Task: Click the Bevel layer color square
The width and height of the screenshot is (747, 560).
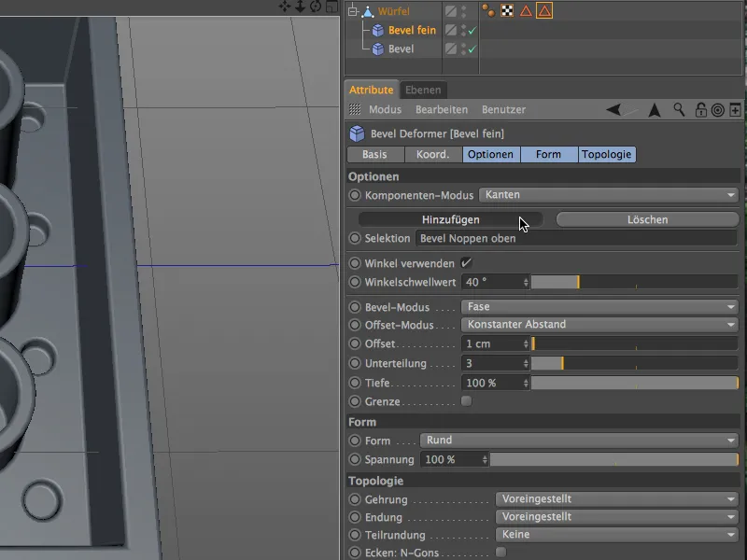Action: 451,49
